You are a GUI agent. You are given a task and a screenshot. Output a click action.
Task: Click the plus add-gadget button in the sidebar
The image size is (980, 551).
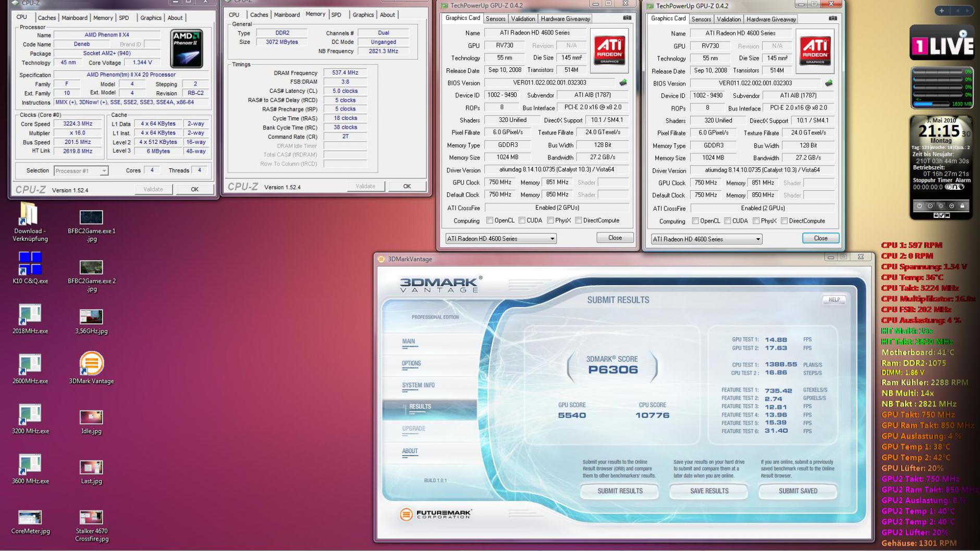tap(941, 10)
